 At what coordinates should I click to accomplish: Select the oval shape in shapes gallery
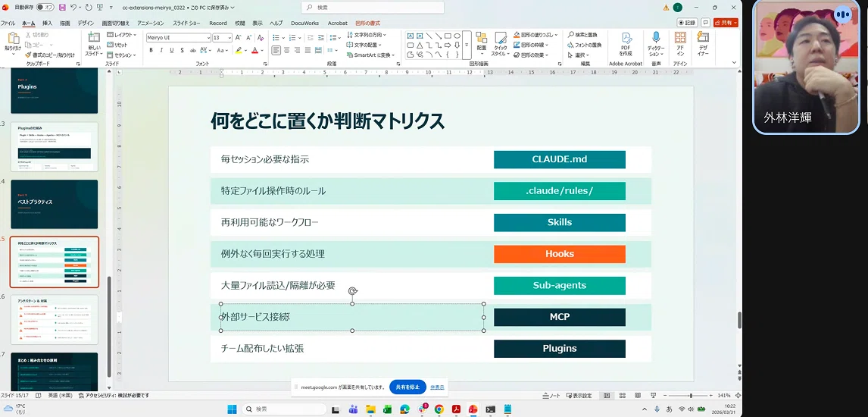(x=457, y=36)
